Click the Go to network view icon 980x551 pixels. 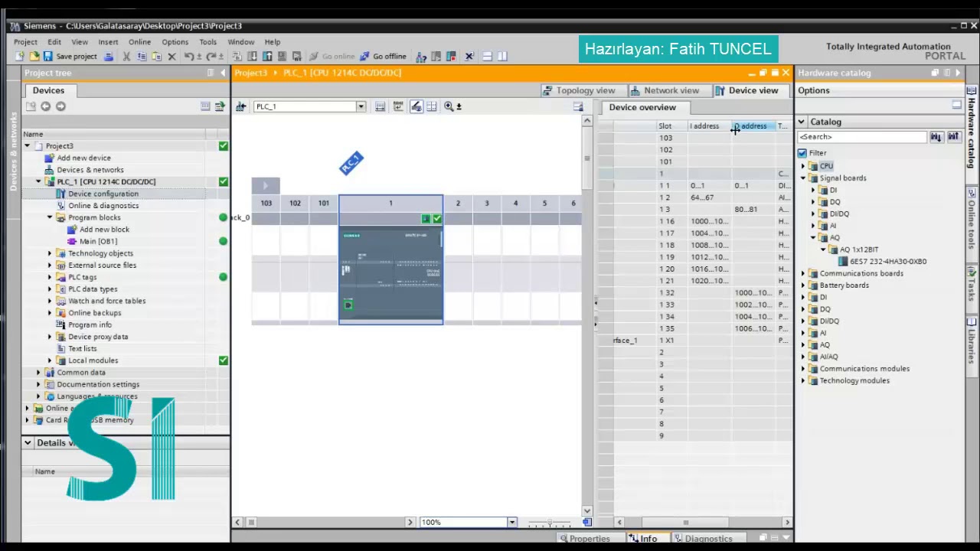(240, 106)
